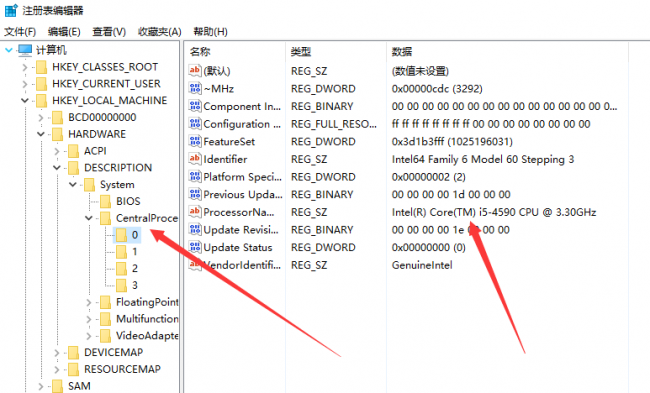Screen dimensions: 650x393
Task: Select the VendorIdentifier entry name
Action: [242, 265]
